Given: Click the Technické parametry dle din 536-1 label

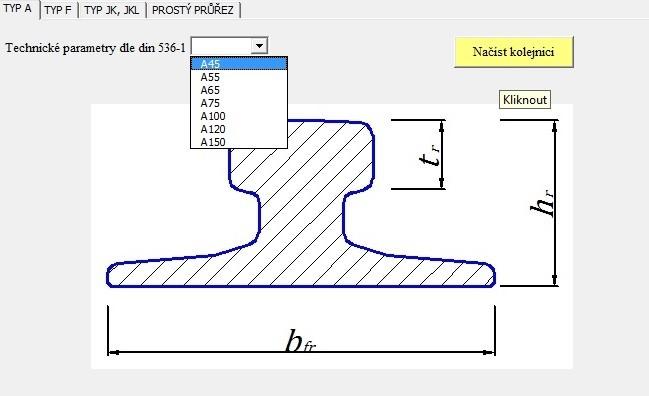Looking at the screenshot, I should pos(96,48).
